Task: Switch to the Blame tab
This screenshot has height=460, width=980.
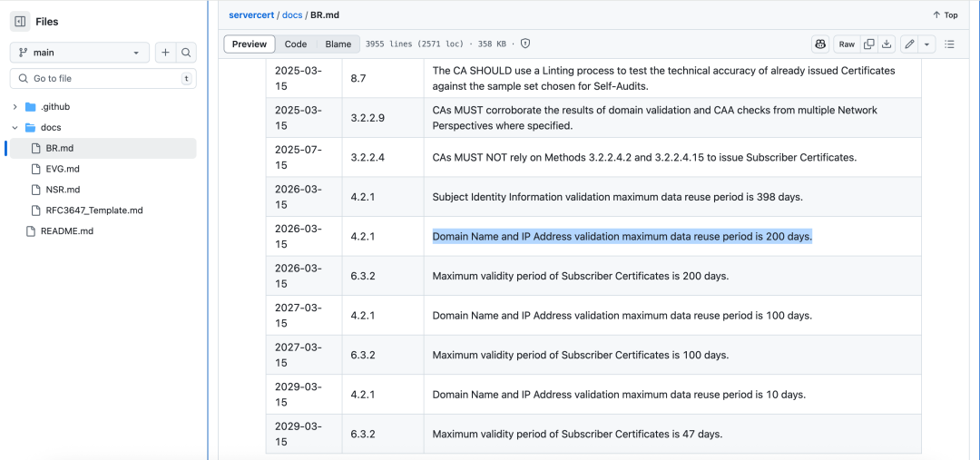Action: (x=338, y=44)
